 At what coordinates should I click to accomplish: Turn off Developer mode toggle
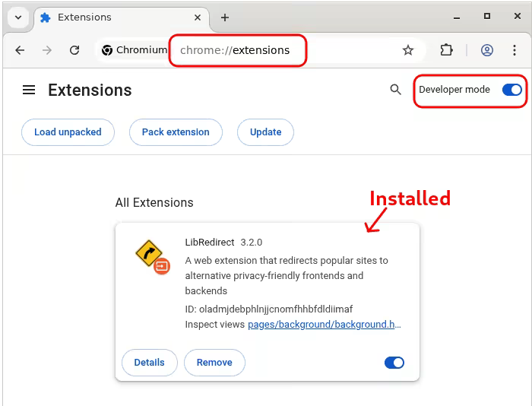coord(512,90)
